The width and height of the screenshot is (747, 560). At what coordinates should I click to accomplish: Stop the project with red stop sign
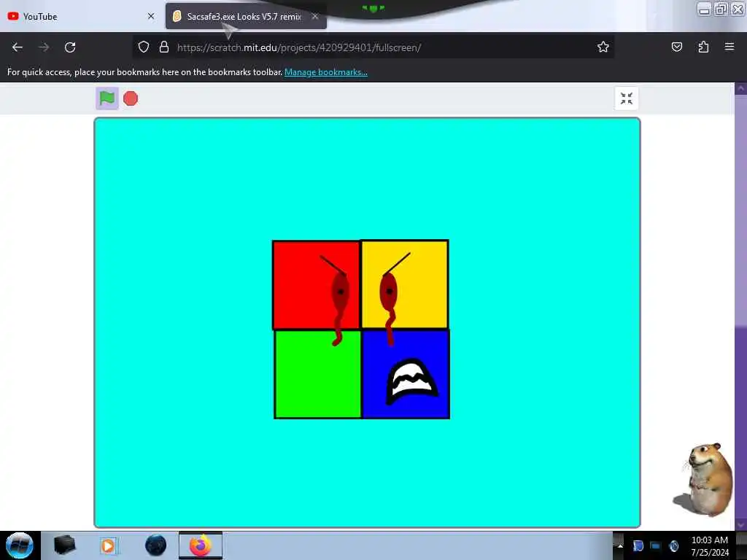131,98
